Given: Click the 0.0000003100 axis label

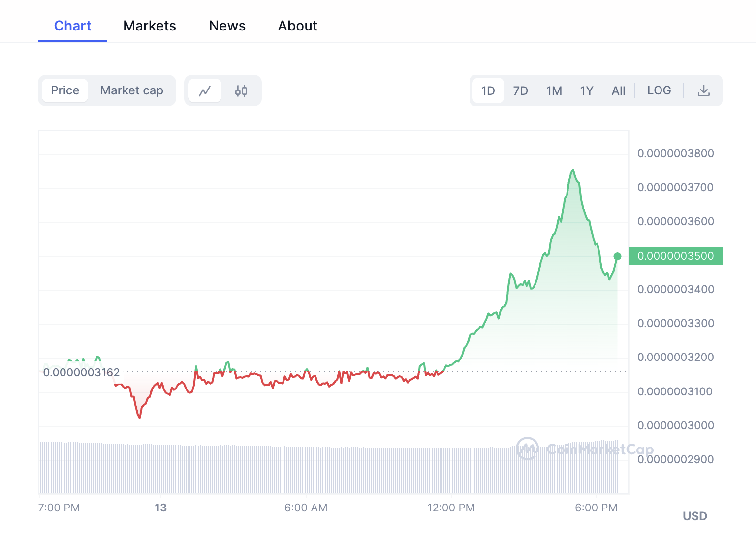Looking at the screenshot, I should click(676, 391).
